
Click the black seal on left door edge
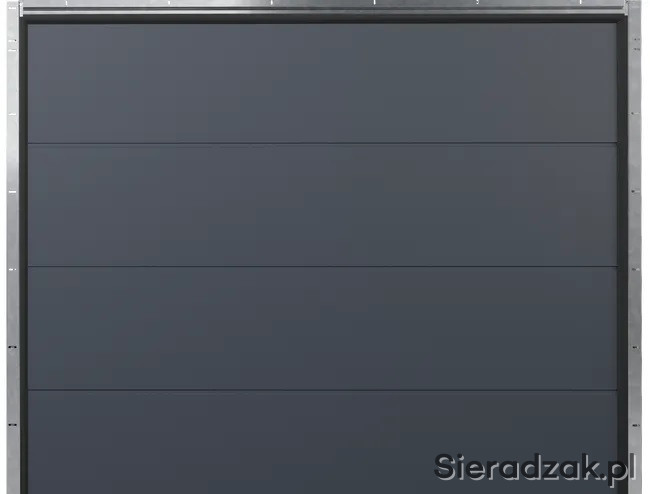tap(24, 257)
